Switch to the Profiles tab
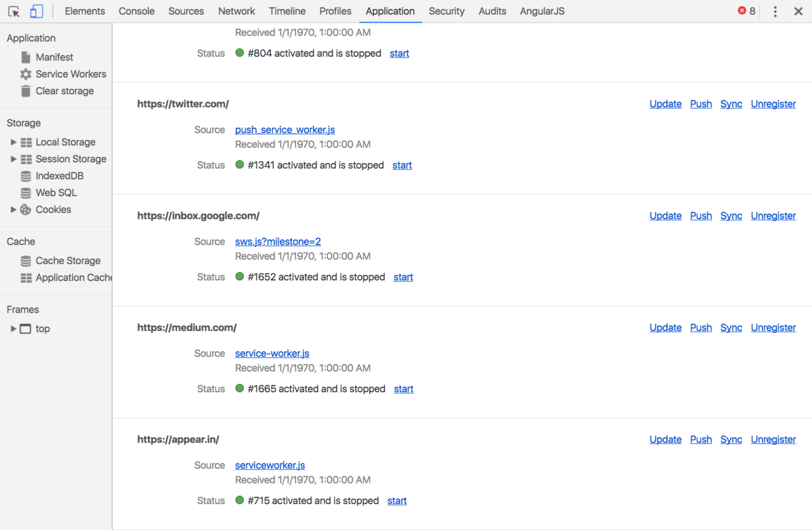The width and height of the screenshot is (812, 530). pyautogui.click(x=336, y=11)
